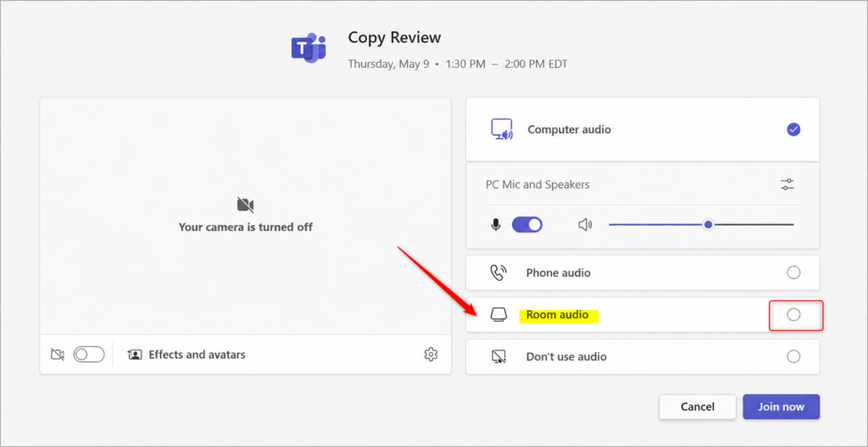The height and width of the screenshot is (447, 868).
Task: Click the Room audio label
Action: pyautogui.click(x=556, y=316)
